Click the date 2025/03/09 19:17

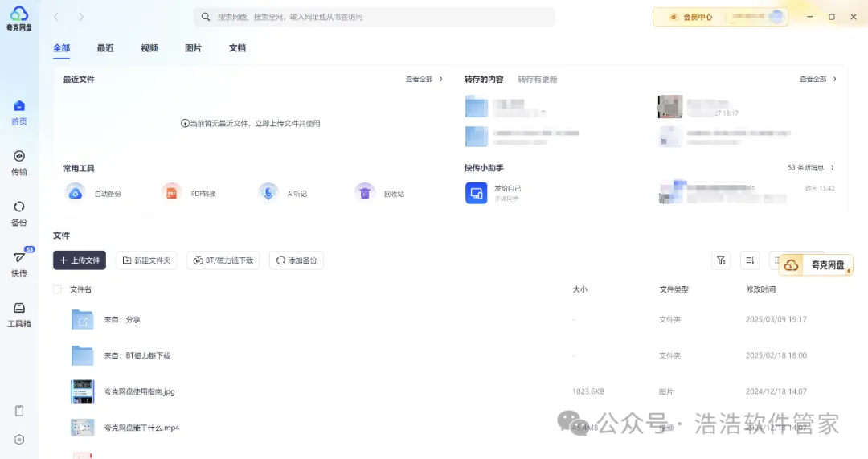pyautogui.click(x=776, y=319)
